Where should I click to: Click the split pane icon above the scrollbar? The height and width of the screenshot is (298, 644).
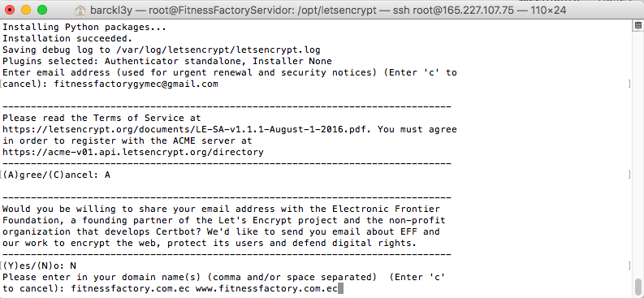pos(638,25)
